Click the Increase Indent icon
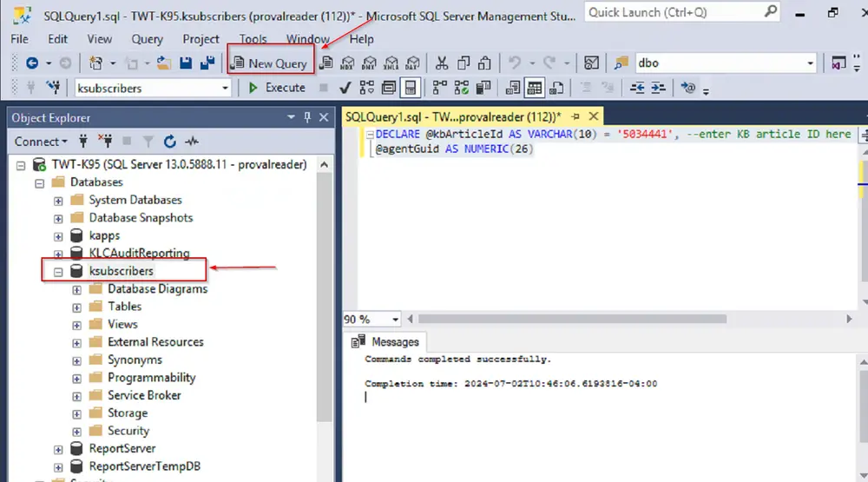868x482 pixels. pyautogui.click(x=658, y=88)
